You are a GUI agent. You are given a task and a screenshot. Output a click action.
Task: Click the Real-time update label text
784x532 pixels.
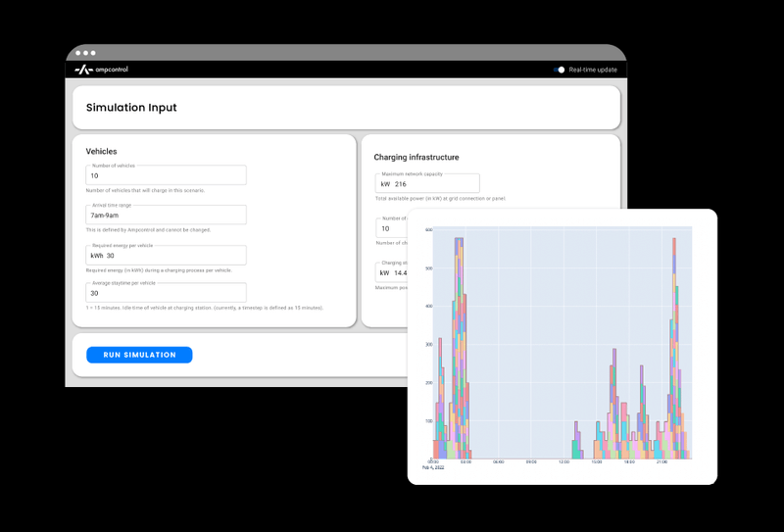click(x=593, y=70)
